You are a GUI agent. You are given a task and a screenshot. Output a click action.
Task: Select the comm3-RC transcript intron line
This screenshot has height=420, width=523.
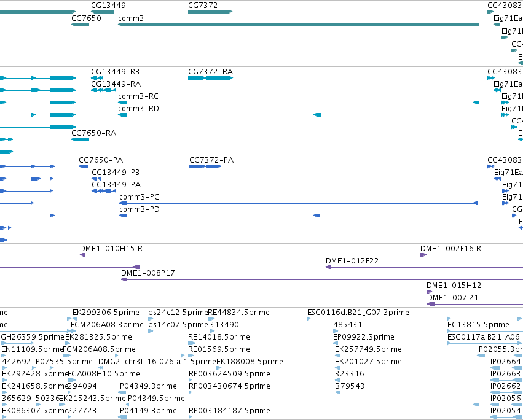300,103
